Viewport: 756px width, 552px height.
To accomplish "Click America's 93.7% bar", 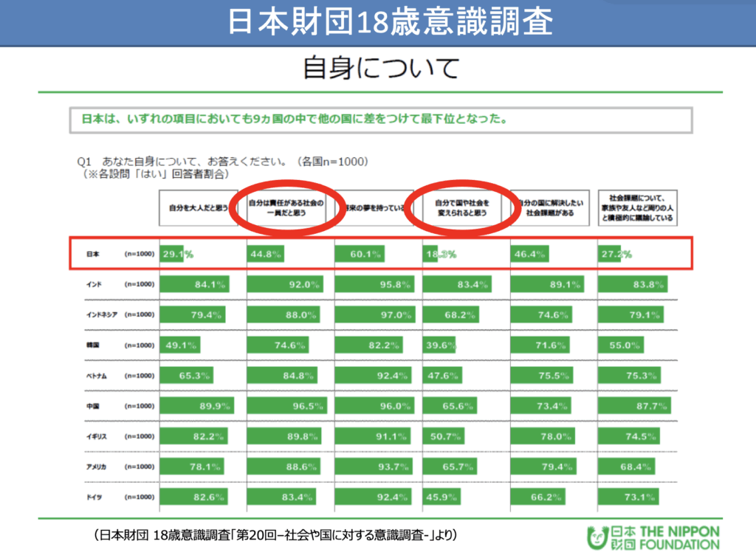I will [x=374, y=466].
